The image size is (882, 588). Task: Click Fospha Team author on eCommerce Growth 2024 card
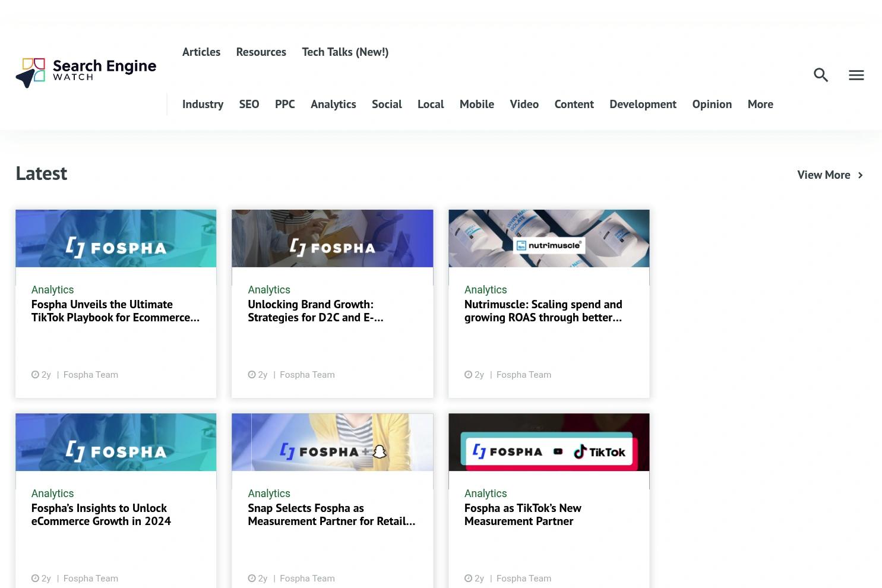tap(91, 578)
